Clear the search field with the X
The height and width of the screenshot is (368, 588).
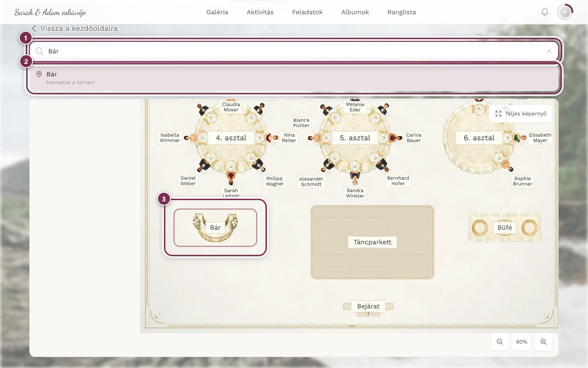tap(549, 51)
